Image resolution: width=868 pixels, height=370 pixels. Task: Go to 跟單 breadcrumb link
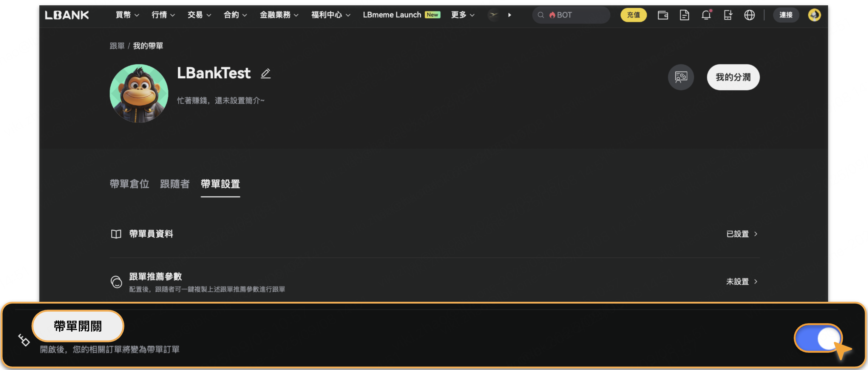click(117, 46)
